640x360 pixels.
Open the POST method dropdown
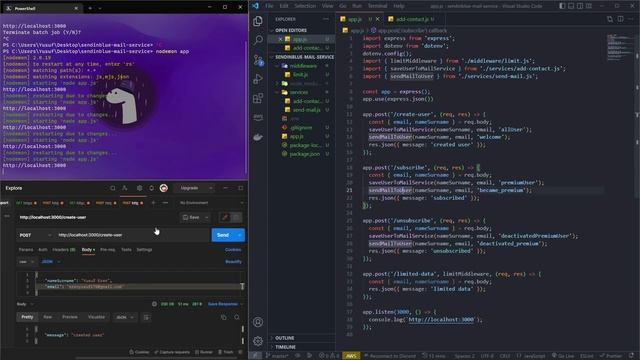(35, 235)
